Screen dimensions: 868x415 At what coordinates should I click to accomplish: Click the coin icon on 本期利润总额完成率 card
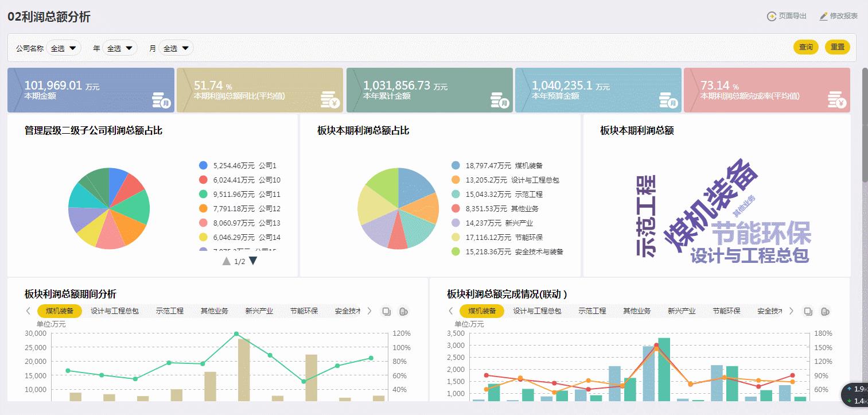coord(838,100)
